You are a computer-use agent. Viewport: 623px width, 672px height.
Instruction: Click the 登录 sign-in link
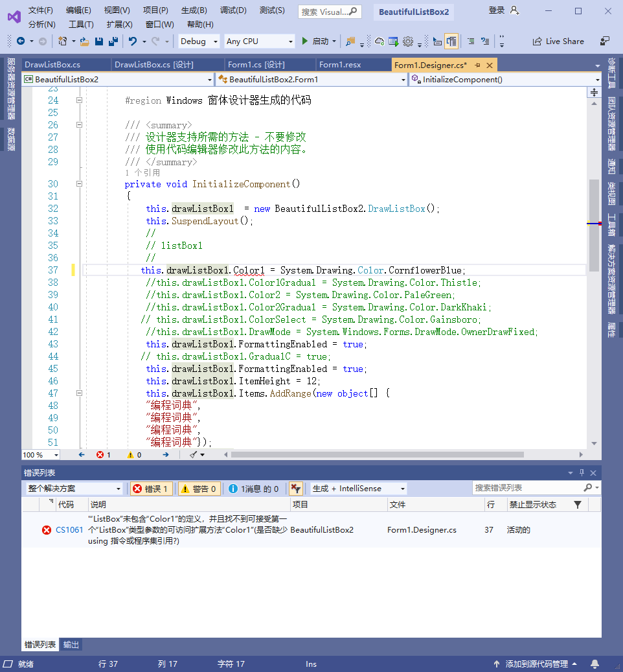click(497, 10)
